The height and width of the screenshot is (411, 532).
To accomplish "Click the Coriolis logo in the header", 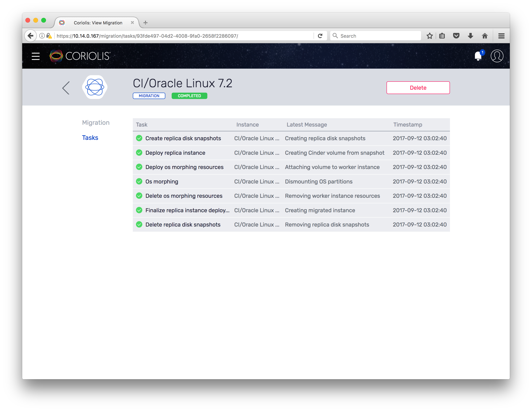I will tap(80, 56).
